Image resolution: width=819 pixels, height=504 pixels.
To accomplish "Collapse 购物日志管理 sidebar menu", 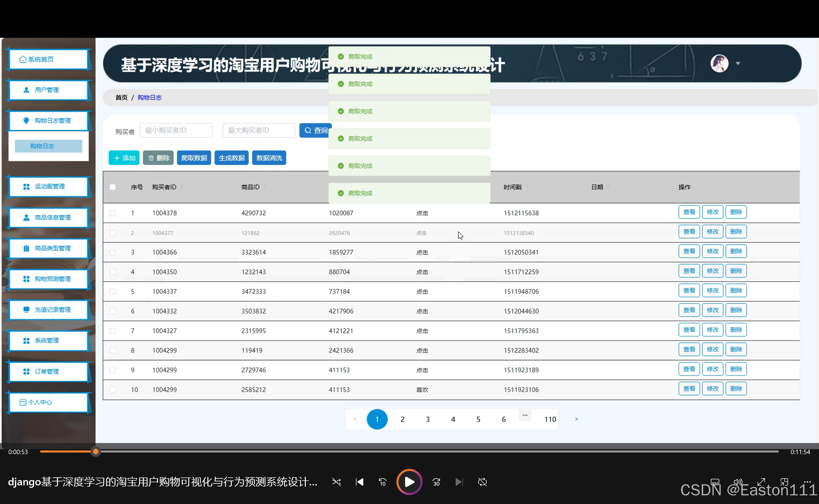I will click(49, 121).
